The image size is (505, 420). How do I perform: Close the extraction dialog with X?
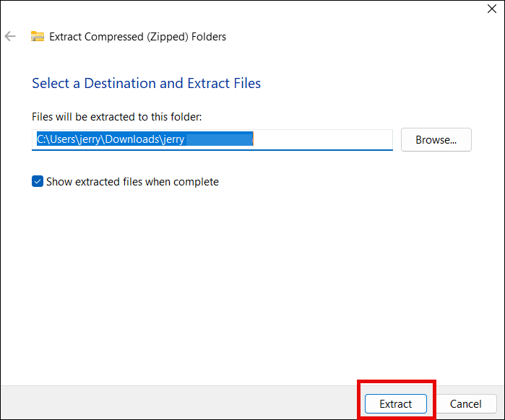492,9
